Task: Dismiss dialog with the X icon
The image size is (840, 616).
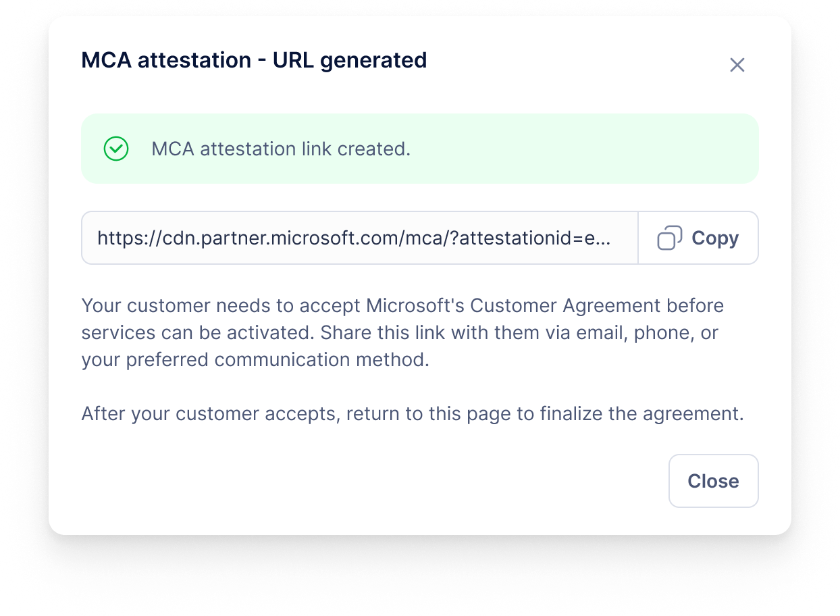Action: pos(737,65)
